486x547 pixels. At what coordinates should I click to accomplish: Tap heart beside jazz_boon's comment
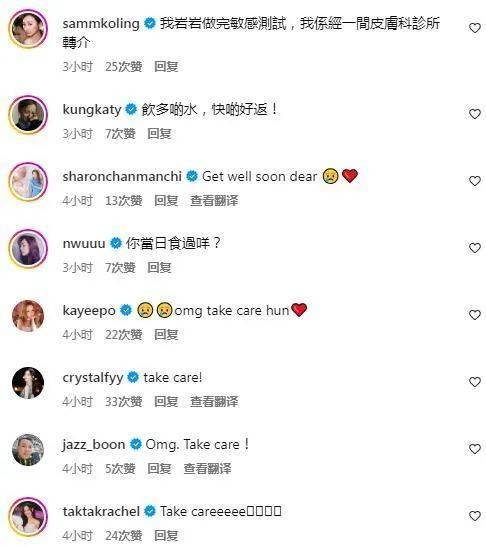coord(474,449)
